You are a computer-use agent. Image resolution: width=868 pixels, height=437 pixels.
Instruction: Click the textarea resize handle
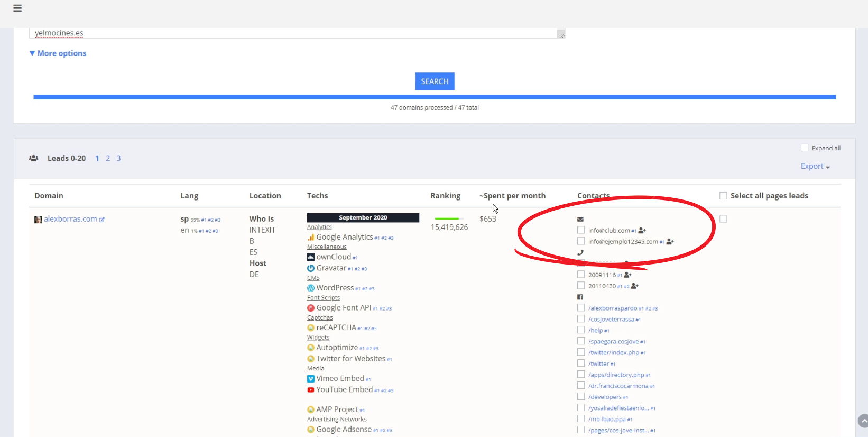pos(561,34)
